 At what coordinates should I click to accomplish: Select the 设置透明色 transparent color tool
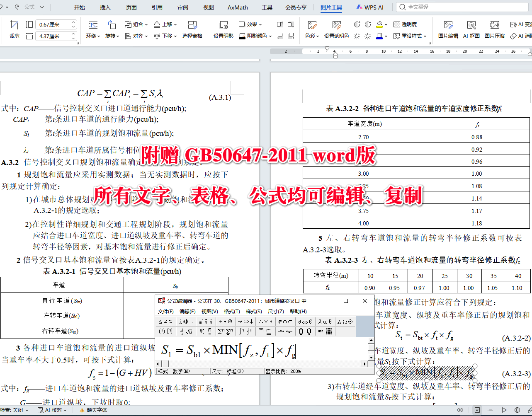336,37
